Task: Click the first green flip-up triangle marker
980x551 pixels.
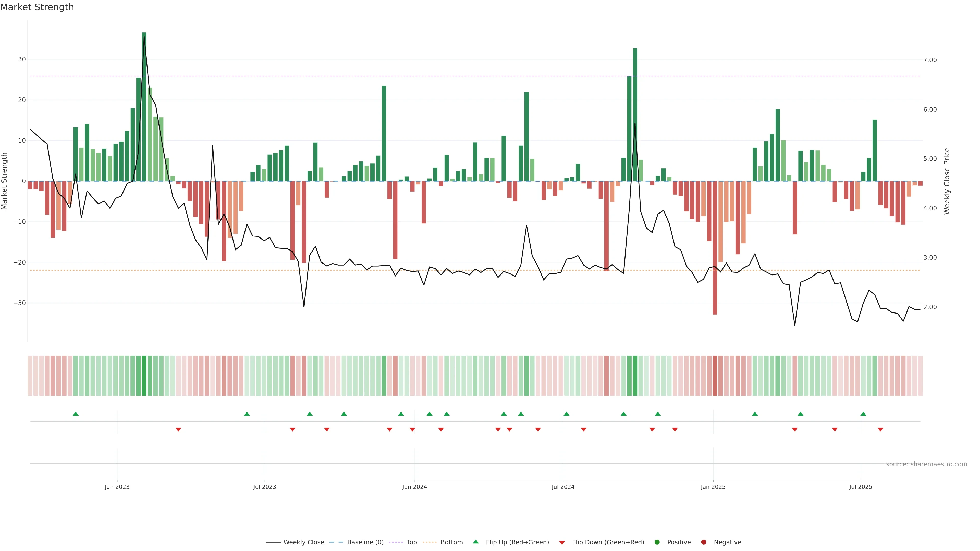Action: pyautogui.click(x=76, y=414)
